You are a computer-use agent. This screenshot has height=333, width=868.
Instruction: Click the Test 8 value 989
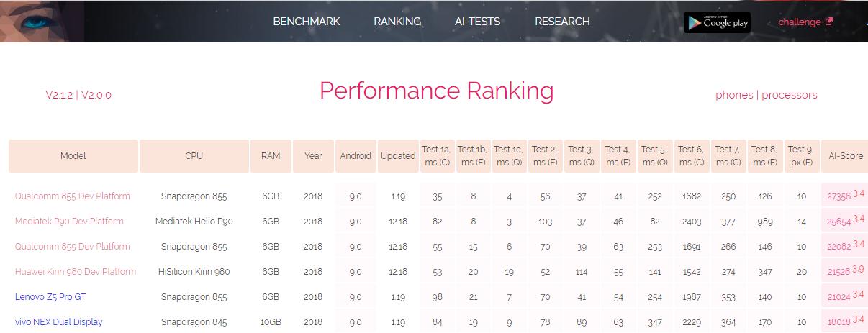tap(764, 222)
